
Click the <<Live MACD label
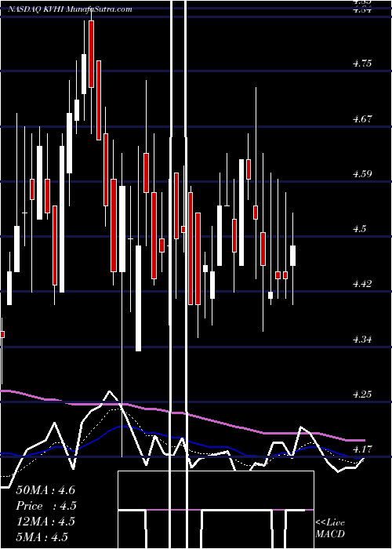[330, 528]
